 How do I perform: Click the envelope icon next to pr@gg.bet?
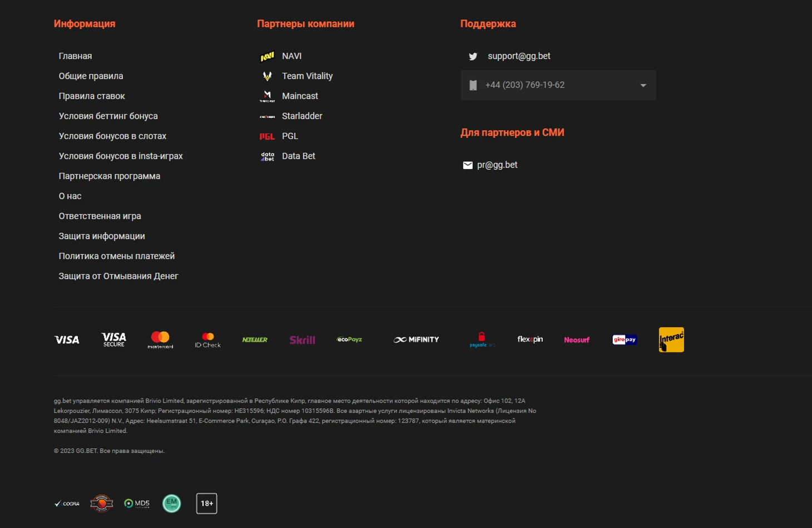point(468,165)
